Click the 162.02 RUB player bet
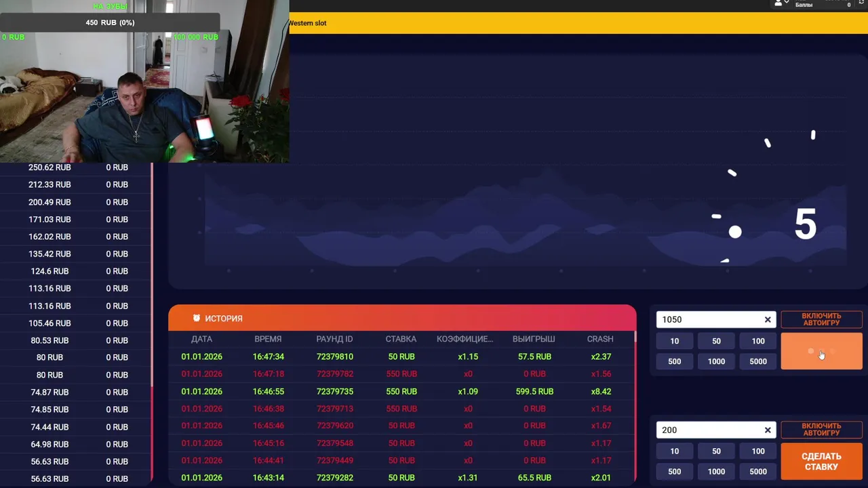 pos(50,237)
